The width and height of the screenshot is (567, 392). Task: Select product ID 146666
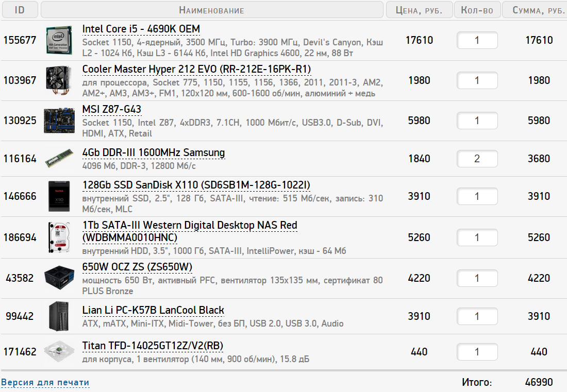pyautogui.click(x=20, y=196)
